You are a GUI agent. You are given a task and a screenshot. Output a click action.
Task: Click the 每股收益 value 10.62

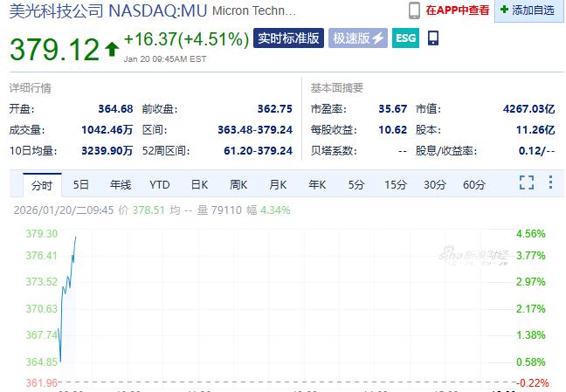tap(393, 129)
